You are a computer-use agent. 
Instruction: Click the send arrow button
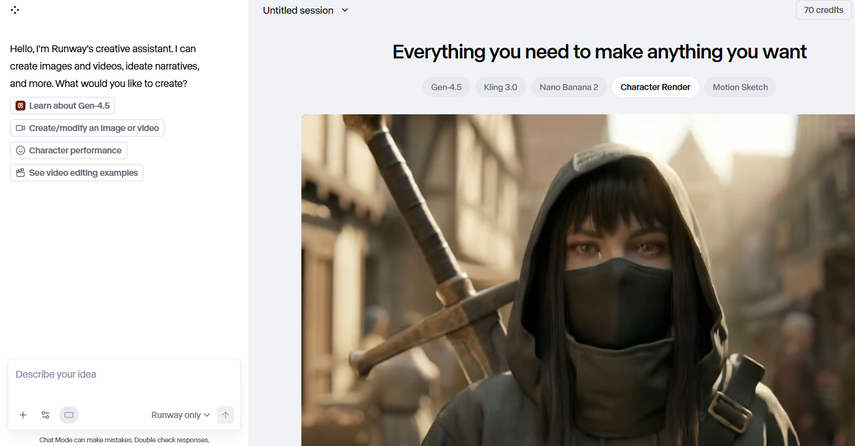click(x=225, y=415)
